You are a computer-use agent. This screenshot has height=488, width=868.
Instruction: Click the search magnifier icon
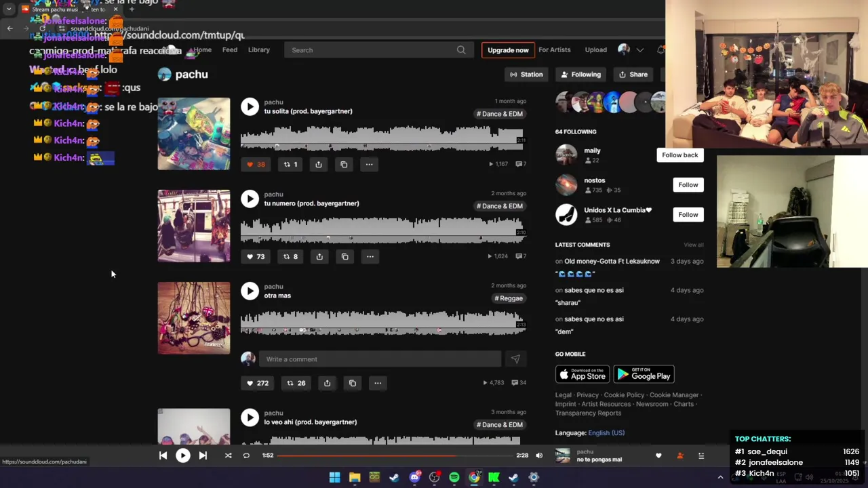click(461, 49)
